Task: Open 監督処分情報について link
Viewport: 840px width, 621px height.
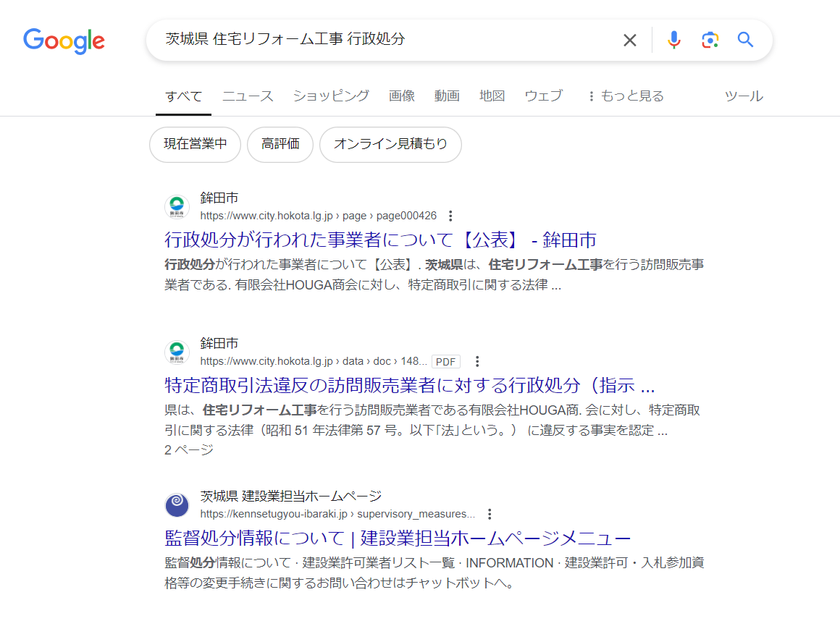Action: (x=398, y=538)
